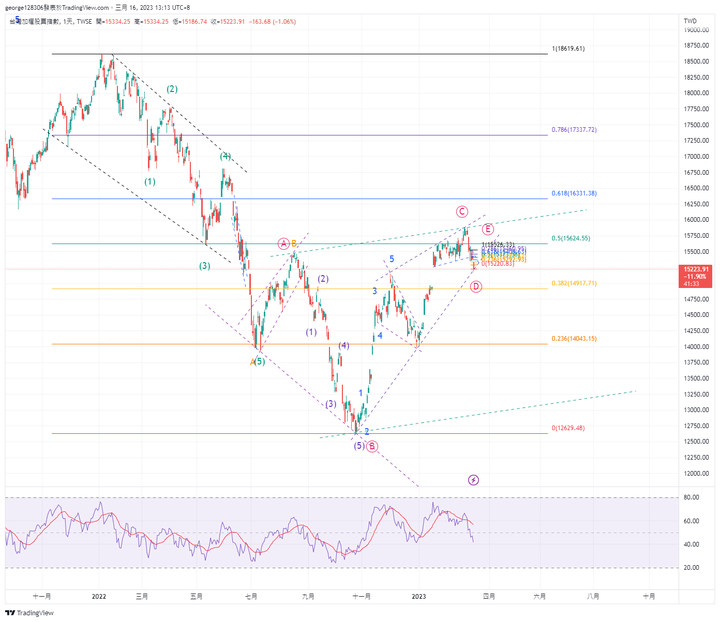The width and height of the screenshot is (720, 622).
Task: Click 20.00 on the RSI scale
Action: (692, 568)
